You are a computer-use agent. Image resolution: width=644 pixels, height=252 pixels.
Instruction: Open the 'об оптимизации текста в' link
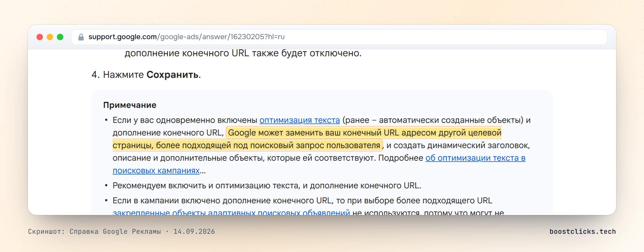click(x=475, y=158)
